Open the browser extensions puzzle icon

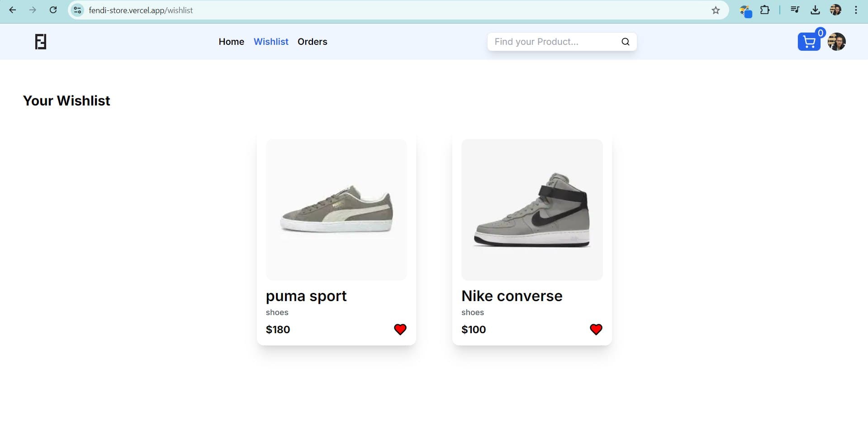[x=764, y=10]
